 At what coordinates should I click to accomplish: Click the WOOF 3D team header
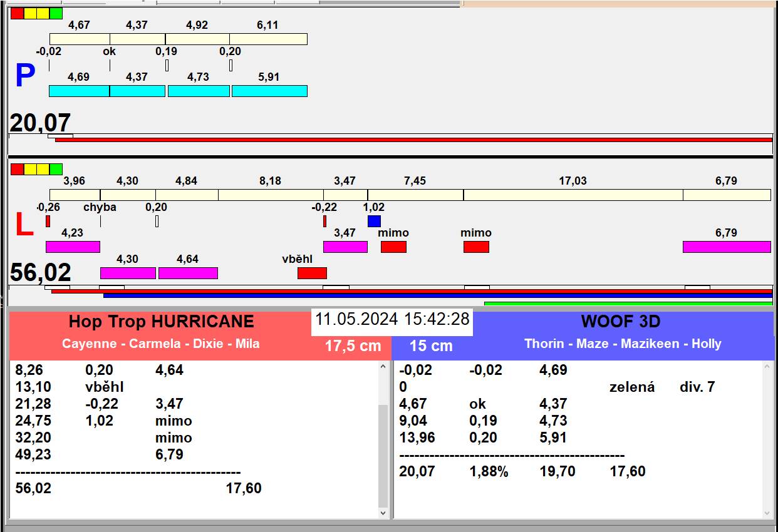[x=620, y=322]
